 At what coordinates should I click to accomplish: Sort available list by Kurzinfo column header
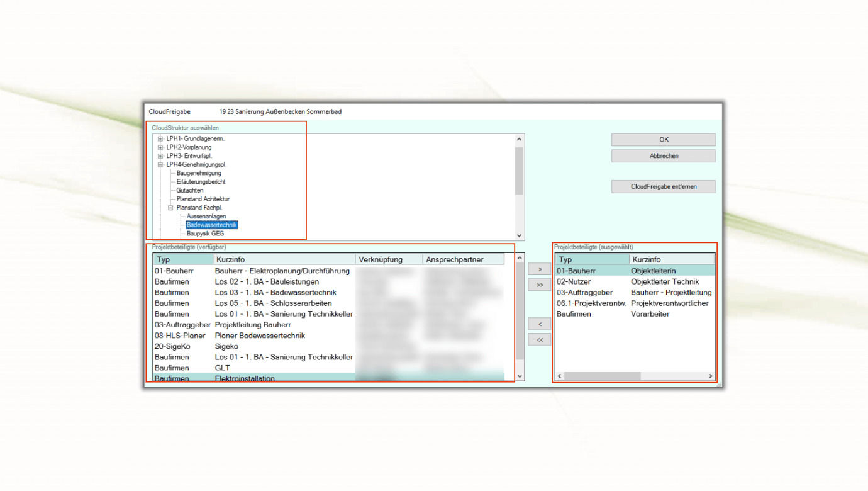[x=284, y=259]
